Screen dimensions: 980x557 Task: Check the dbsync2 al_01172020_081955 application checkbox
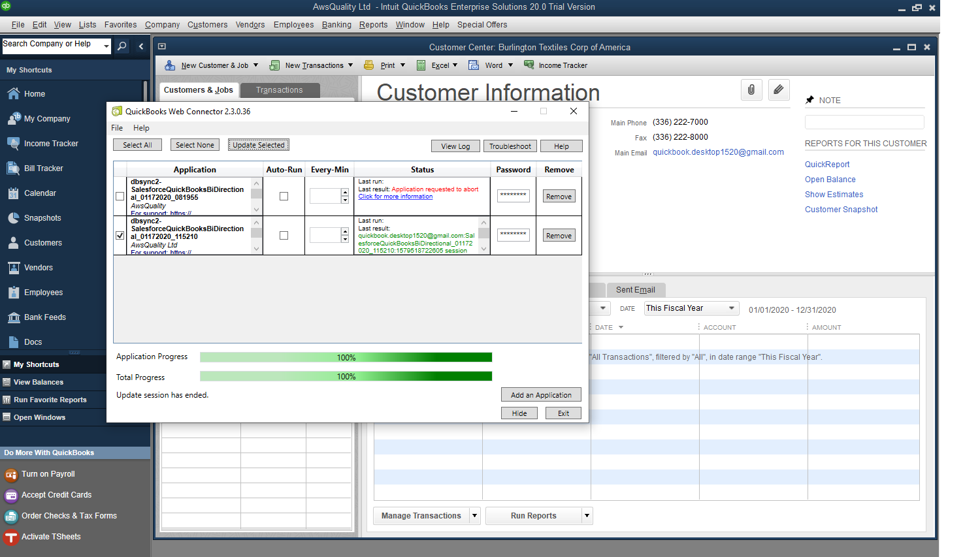point(120,196)
